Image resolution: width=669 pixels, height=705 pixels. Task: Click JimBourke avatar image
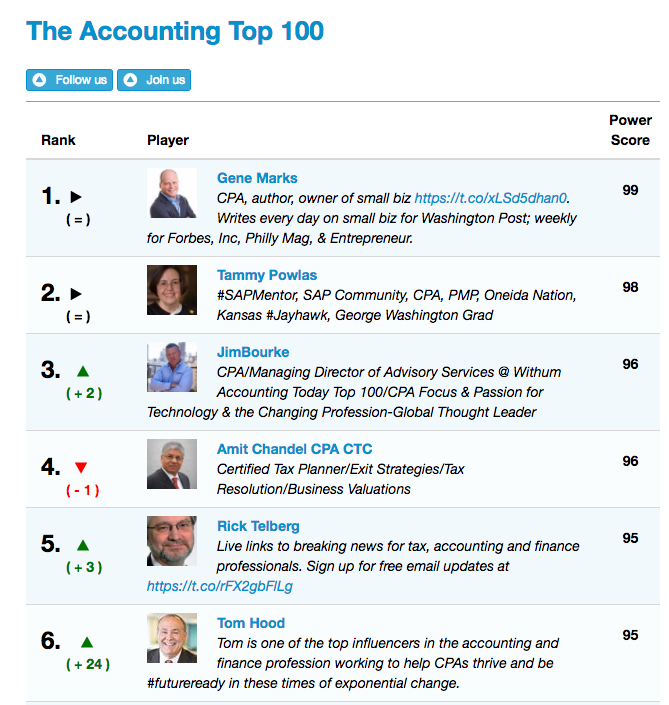point(172,367)
